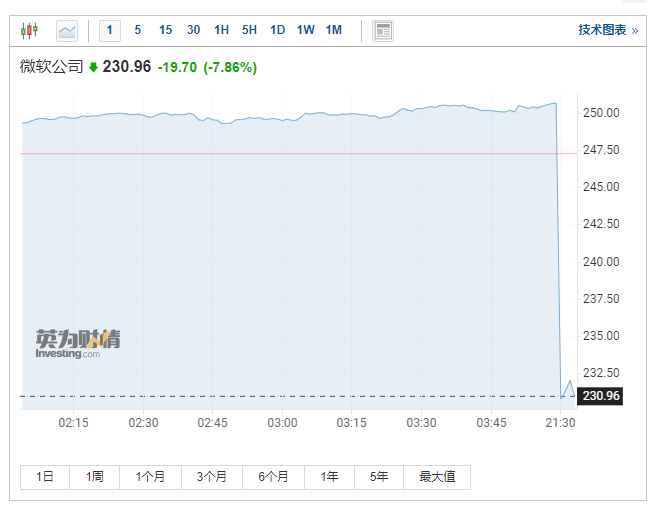Select the 最大值 max range
Screen dimensions: 658x514
[x=437, y=477]
